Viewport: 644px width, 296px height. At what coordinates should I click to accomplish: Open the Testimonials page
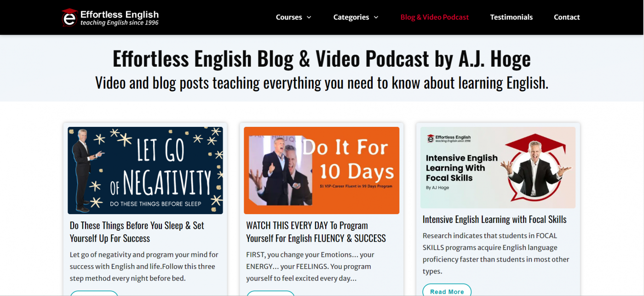click(x=511, y=17)
